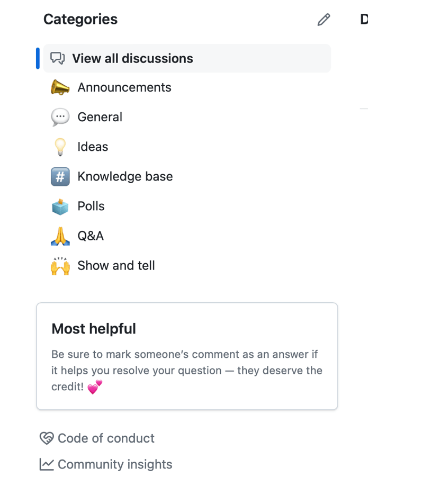The height and width of the screenshot is (504, 432).
Task: Open the Code of conduct page
Action: click(x=106, y=438)
